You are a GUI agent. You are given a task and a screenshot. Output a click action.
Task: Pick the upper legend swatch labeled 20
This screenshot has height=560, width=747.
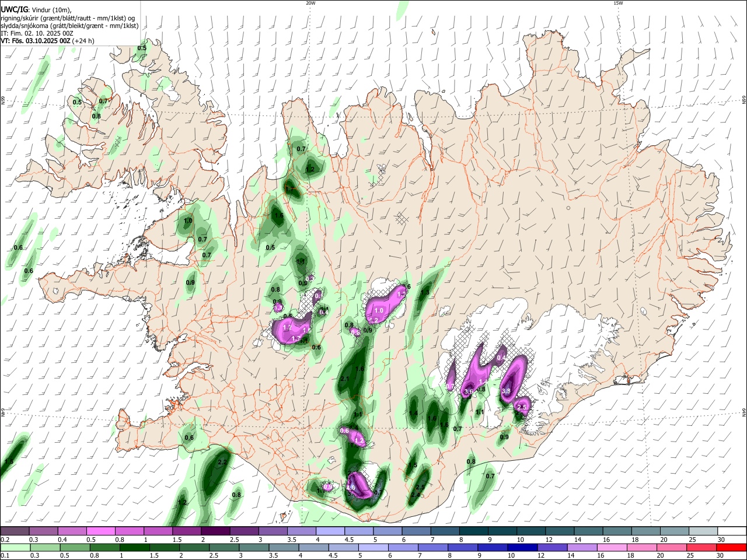coord(675,531)
